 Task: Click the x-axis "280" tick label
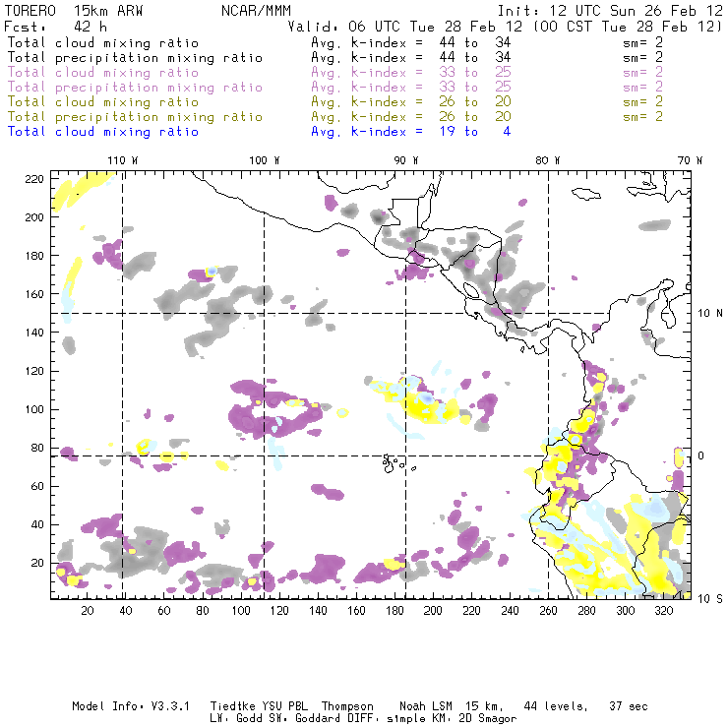click(586, 611)
